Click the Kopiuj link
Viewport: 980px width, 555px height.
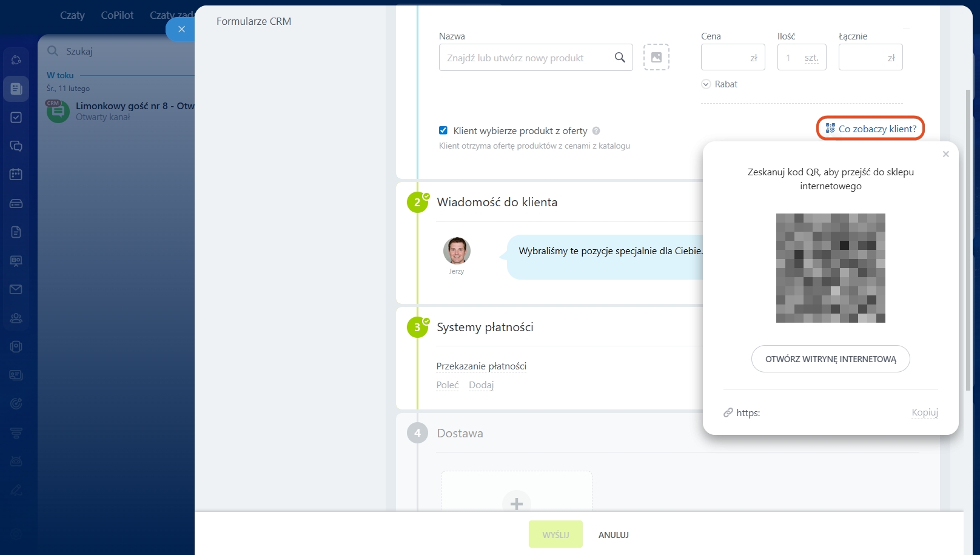tap(924, 412)
